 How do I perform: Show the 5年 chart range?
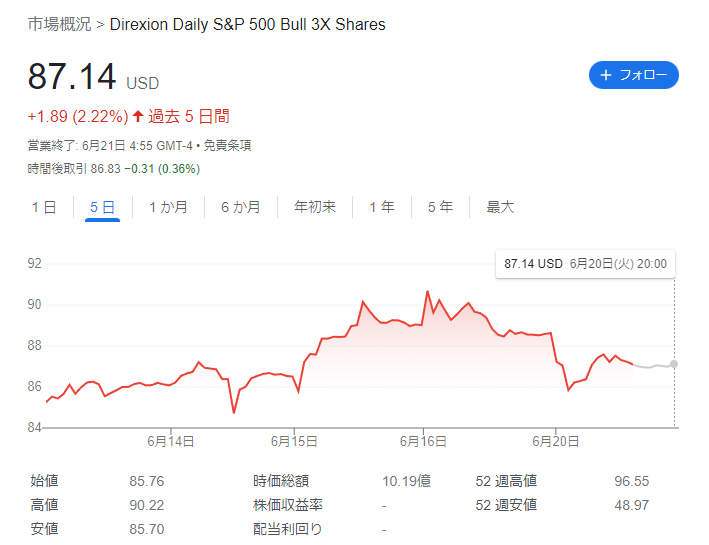[440, 207]
